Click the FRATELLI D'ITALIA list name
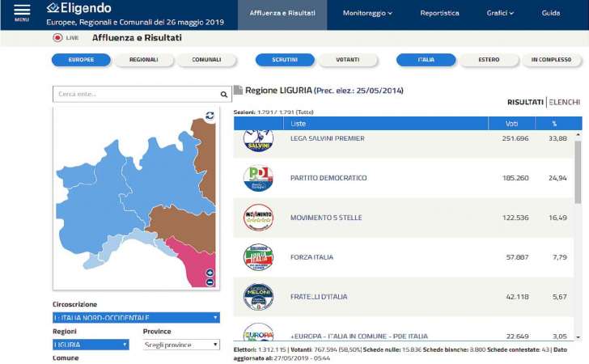 point(319,297)
